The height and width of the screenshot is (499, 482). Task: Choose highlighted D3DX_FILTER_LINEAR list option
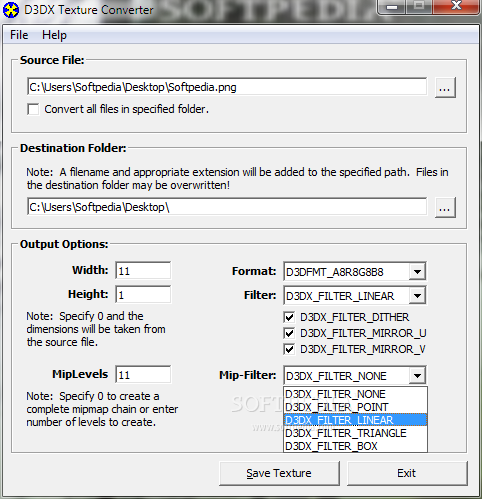(x=355, y=420)
